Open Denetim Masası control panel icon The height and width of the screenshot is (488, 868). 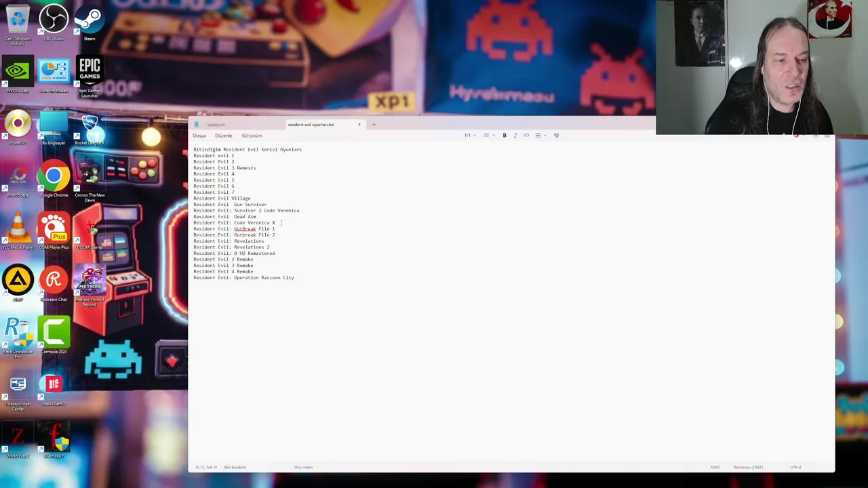(x=54, y=73)
